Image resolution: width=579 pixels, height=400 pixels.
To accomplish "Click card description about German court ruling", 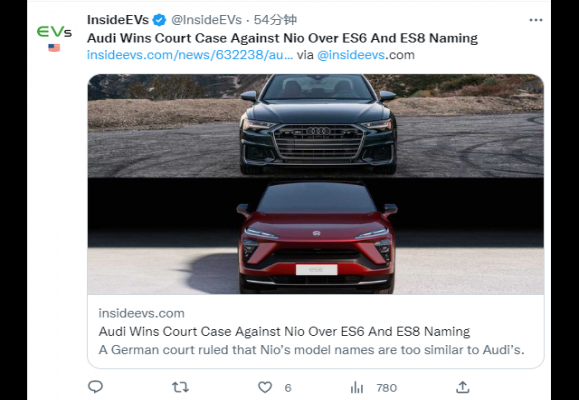I will pos(311,349).
